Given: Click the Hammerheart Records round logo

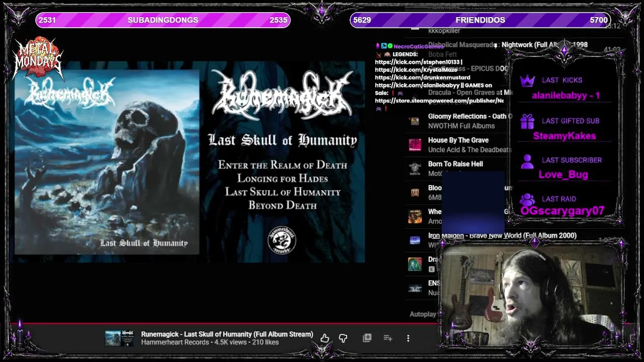Looking at the screenshot, I should pyautogui.click(x=282, y=240).
